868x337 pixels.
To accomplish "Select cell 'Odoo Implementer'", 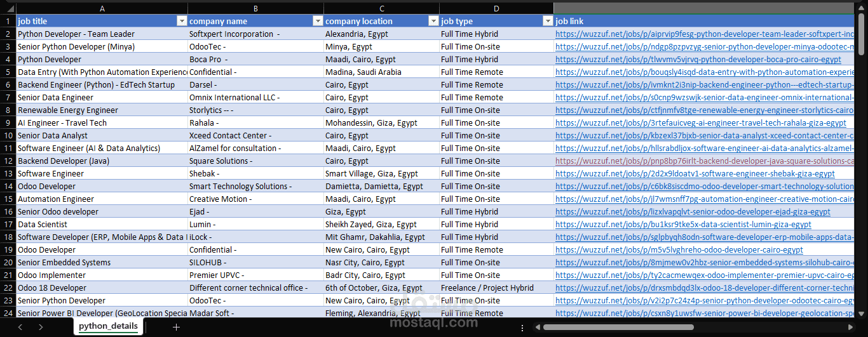I will click(102, 275).
